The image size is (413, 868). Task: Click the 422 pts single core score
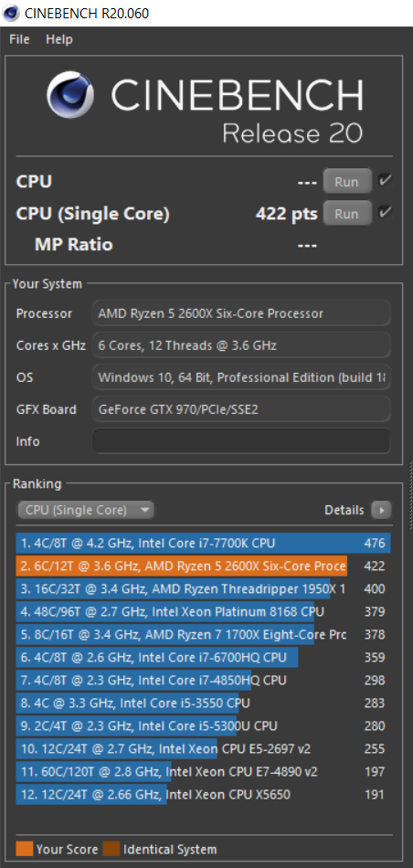pos(287,214)
